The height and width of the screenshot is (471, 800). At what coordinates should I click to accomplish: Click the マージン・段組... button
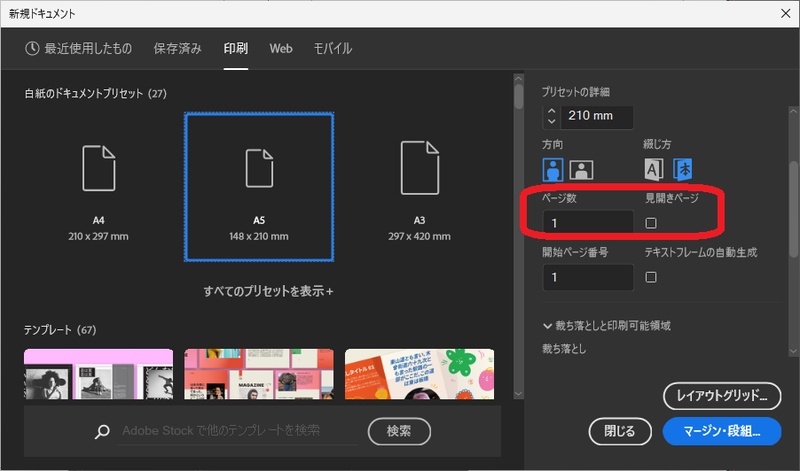point(722,431)
